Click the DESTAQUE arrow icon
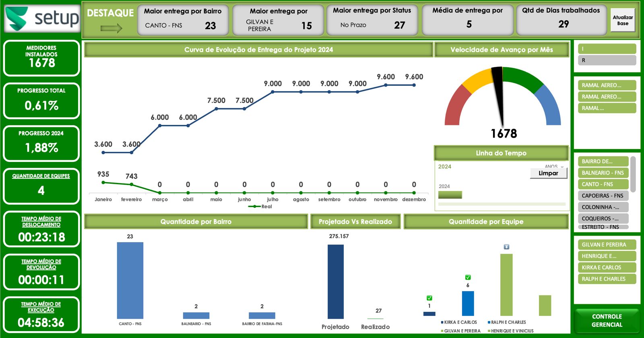Screen dimensions: 644x338 click(111, 28)
